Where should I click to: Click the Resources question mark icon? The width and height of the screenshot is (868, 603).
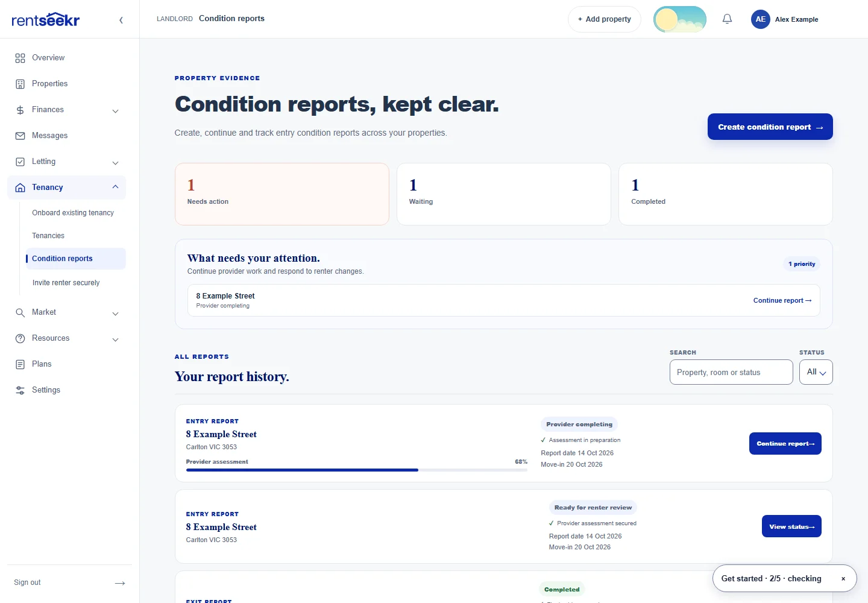tap(20, 338)
